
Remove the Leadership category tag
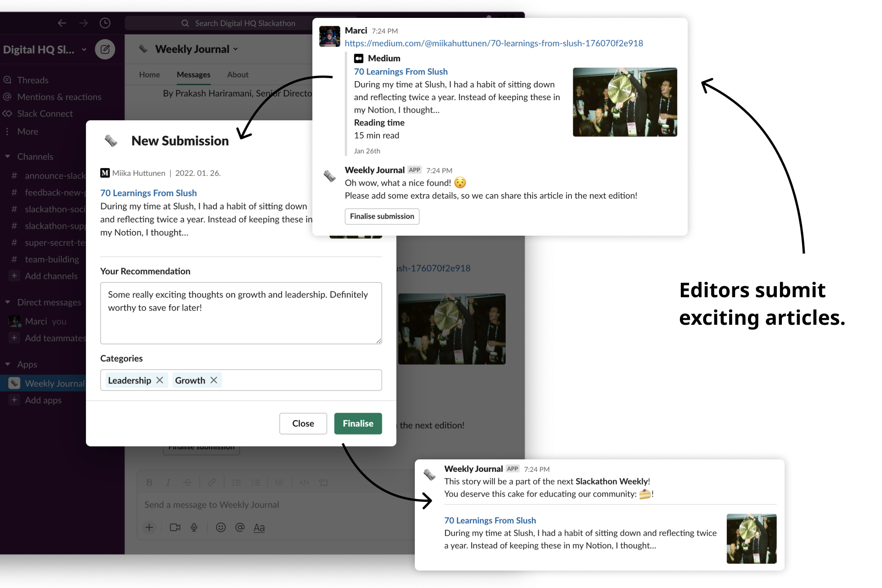(x=160, y=380)
